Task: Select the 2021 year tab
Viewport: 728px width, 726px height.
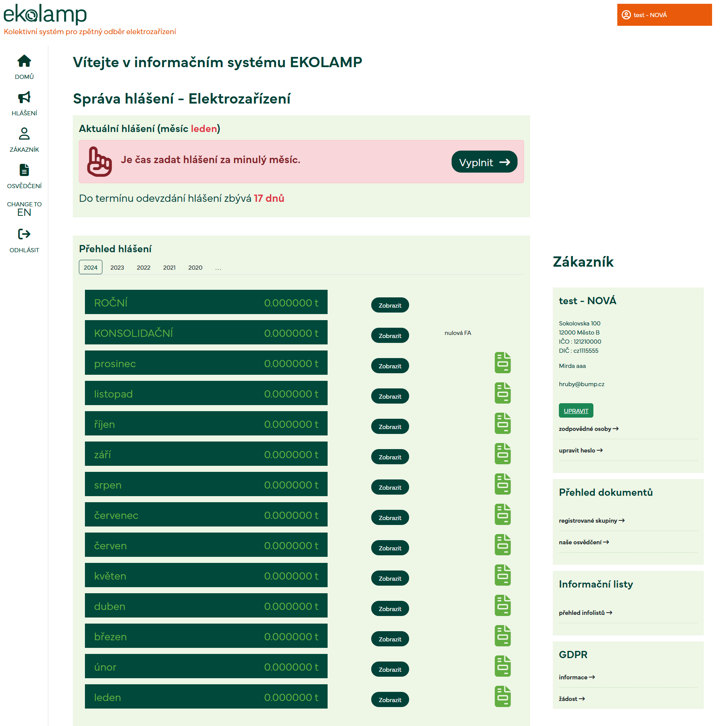Action: pos(169,267)
